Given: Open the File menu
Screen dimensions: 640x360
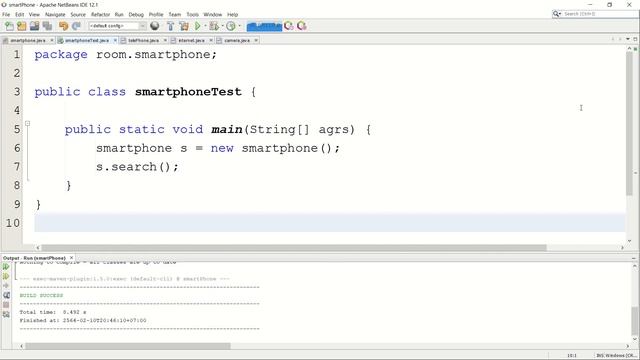Looking at the screenshot, I should coord(6,14).
